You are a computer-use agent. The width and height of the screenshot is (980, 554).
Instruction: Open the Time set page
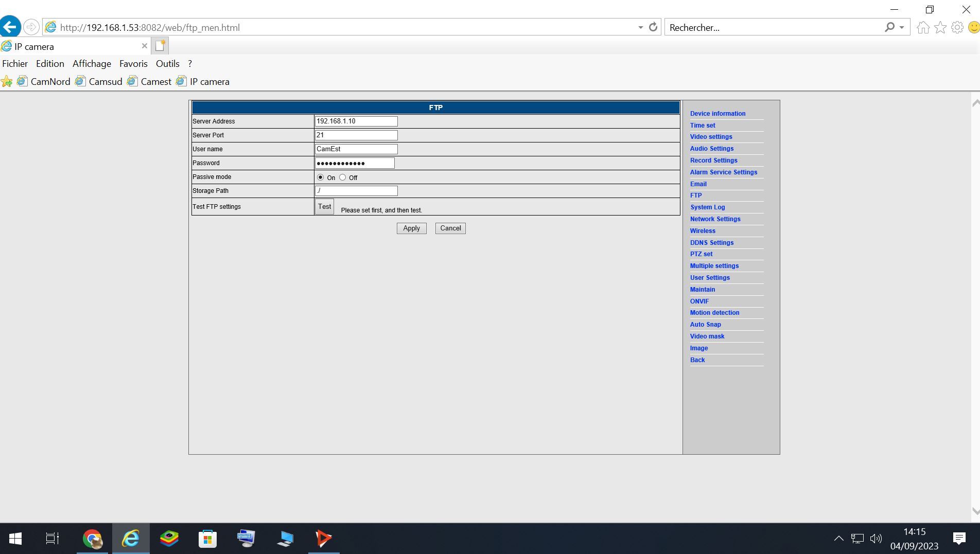pos(703,126)
